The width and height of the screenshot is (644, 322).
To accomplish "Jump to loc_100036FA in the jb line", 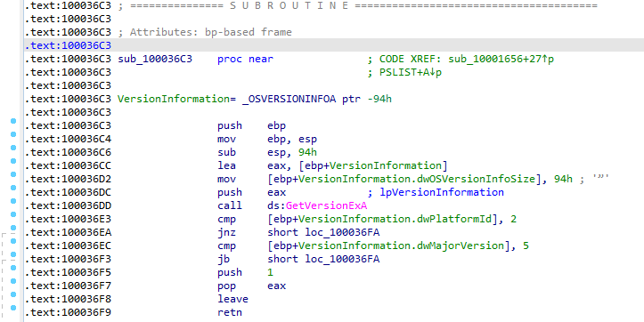I will [x=342, y=259].
